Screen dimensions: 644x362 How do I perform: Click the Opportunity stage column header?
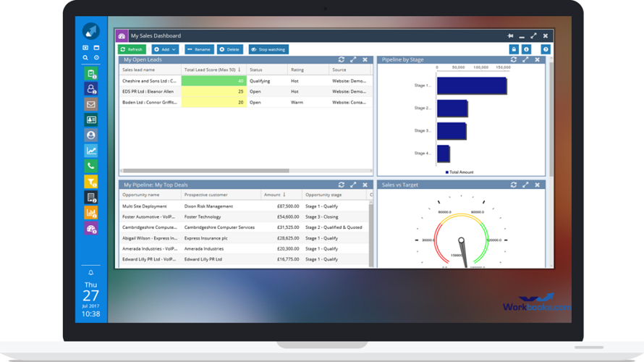tap(335, 195)
